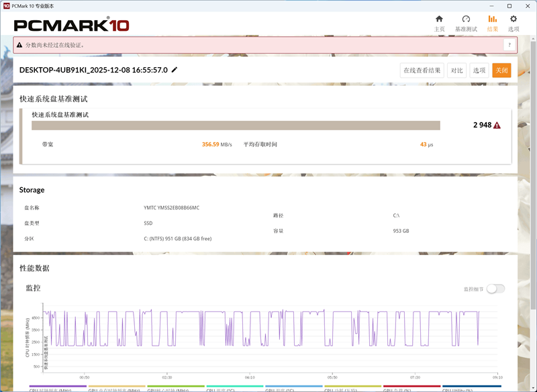Click the pencil icon to rename result
The image size is (537, 392).
[x=175, y=70]
